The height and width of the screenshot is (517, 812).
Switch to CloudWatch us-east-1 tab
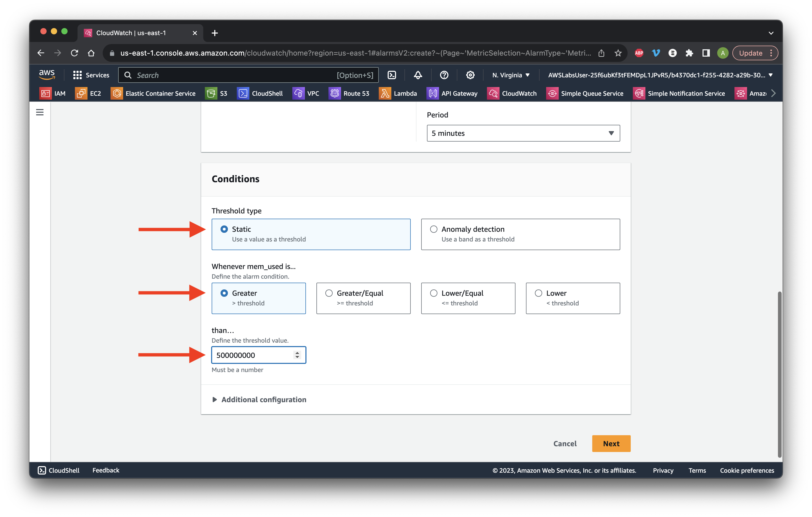click(140, 33)
